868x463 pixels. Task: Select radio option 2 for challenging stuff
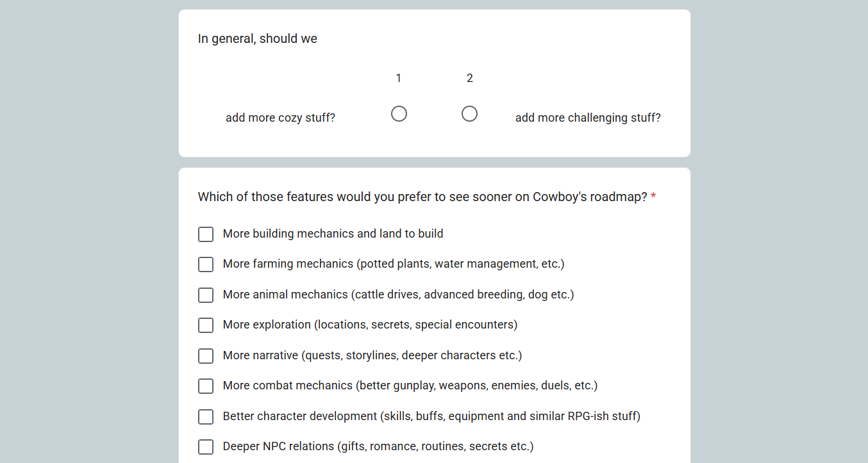point(469,114)
